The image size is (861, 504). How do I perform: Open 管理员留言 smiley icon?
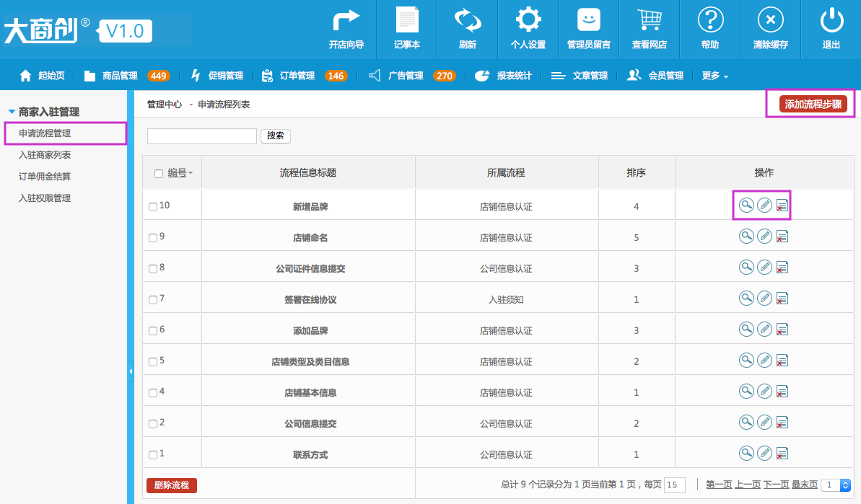[x=589, y=20]
